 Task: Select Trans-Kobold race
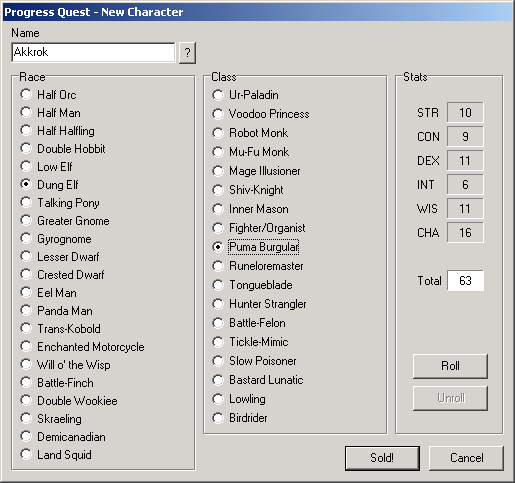(x=60, y=329)
